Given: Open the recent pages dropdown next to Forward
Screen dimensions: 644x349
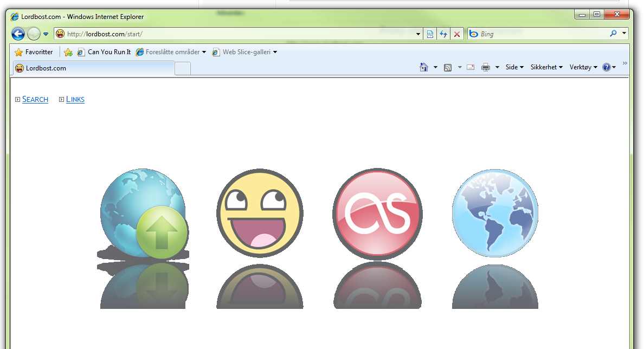Looking at the screenshot, I should [46, 34].
